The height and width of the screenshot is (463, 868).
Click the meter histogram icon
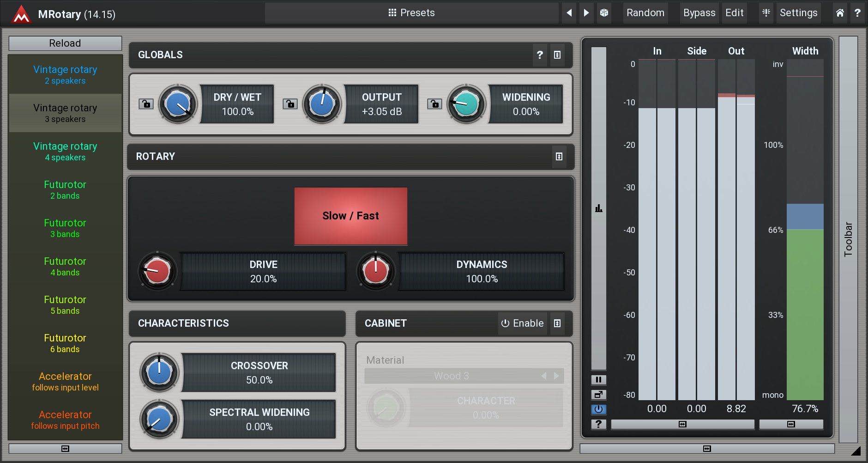click(599, 208)
